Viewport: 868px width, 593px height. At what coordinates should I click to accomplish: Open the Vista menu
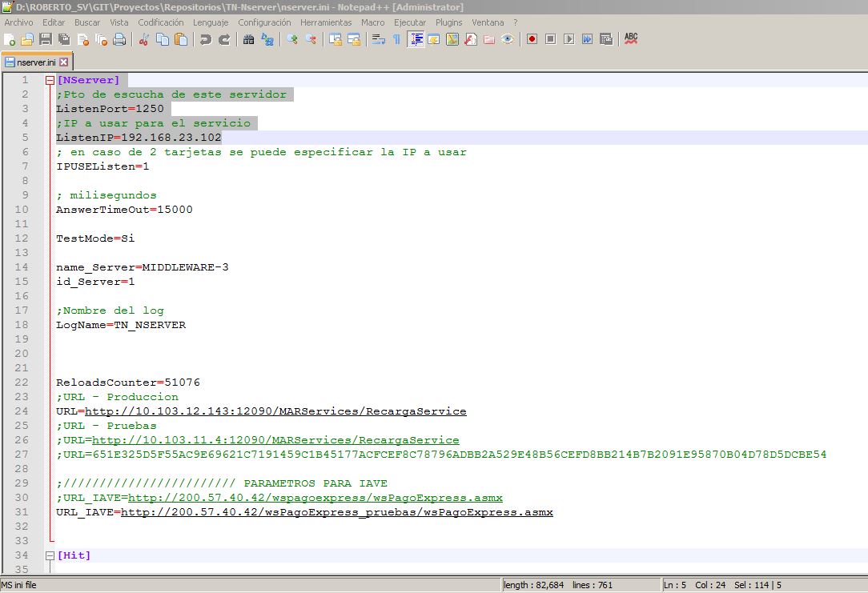pyautogui.click(x=119, y=22)
